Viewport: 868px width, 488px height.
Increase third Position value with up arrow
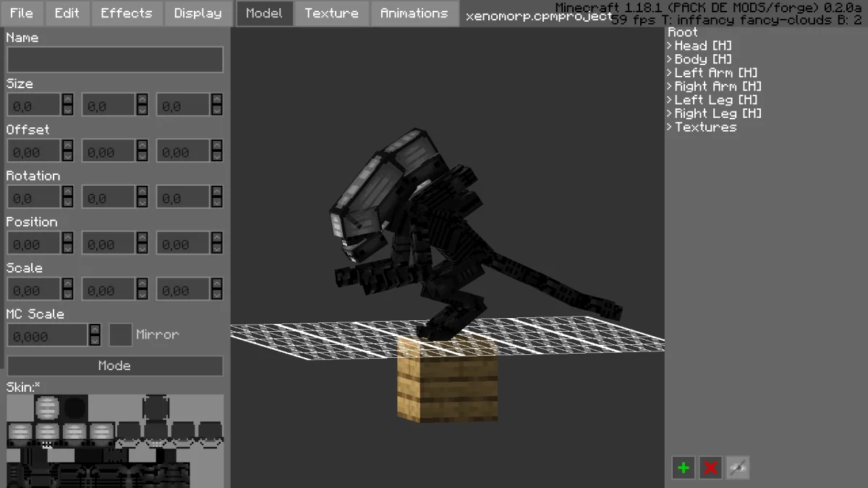click(x=217, y=237)
